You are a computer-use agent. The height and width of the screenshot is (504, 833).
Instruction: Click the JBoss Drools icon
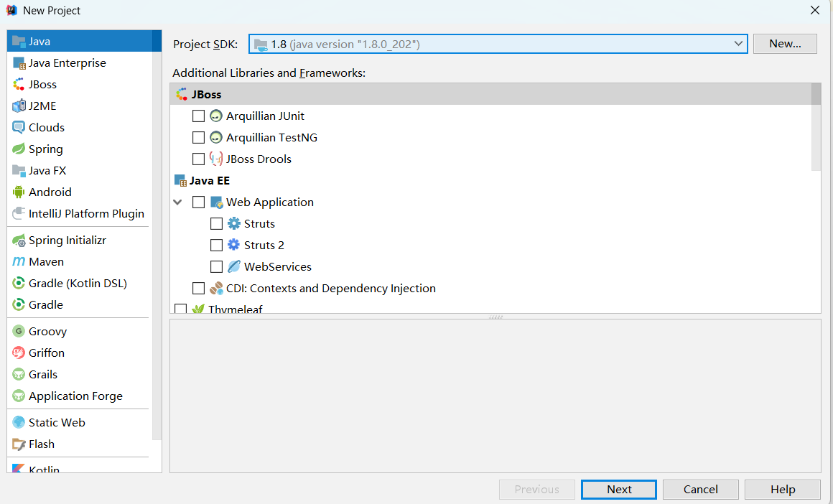[215, 159]
